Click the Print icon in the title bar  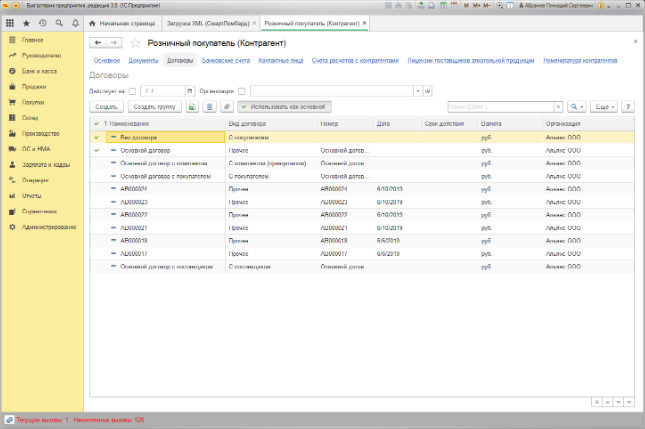(399, 6)
